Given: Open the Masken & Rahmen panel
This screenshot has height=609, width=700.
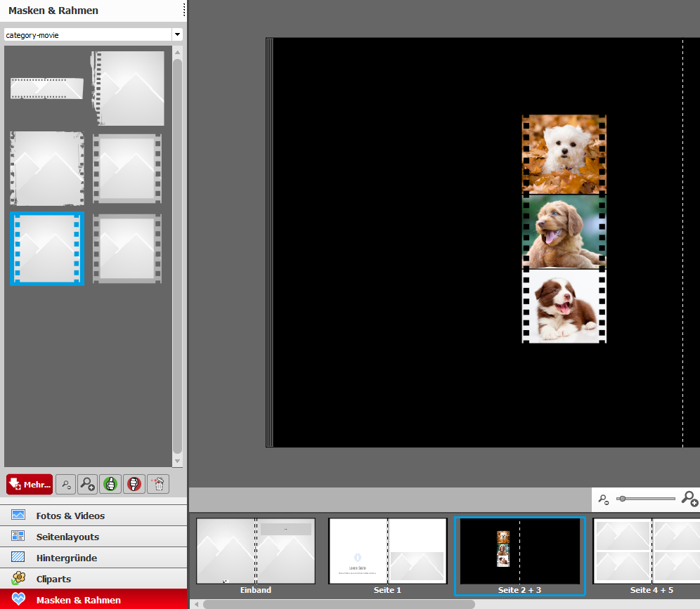Looking at the screenshot, I should click(x=93, y=600).
